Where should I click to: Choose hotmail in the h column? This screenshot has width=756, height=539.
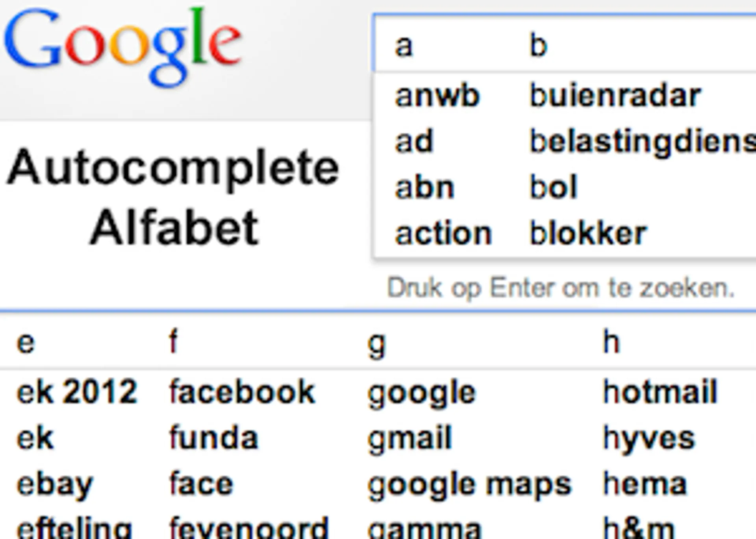tap(660, 391)
